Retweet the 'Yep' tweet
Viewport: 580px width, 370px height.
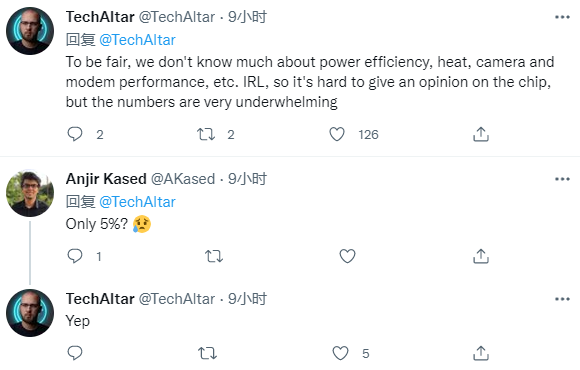pyautogui.click(x=207, y=353)
